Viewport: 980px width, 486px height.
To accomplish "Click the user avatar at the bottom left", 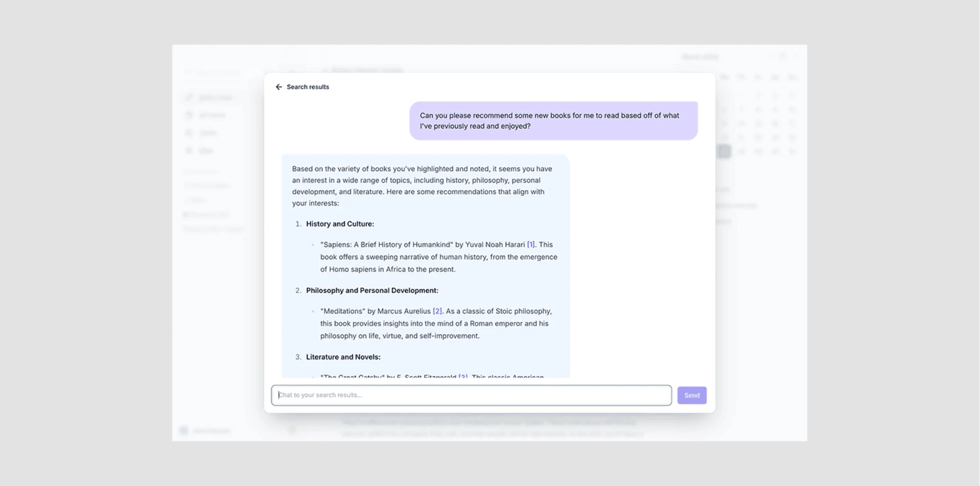I will pos(184,430).
